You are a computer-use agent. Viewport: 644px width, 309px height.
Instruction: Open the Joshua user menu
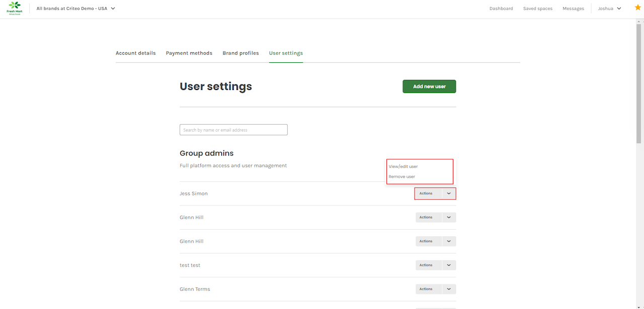pos(609,9)
